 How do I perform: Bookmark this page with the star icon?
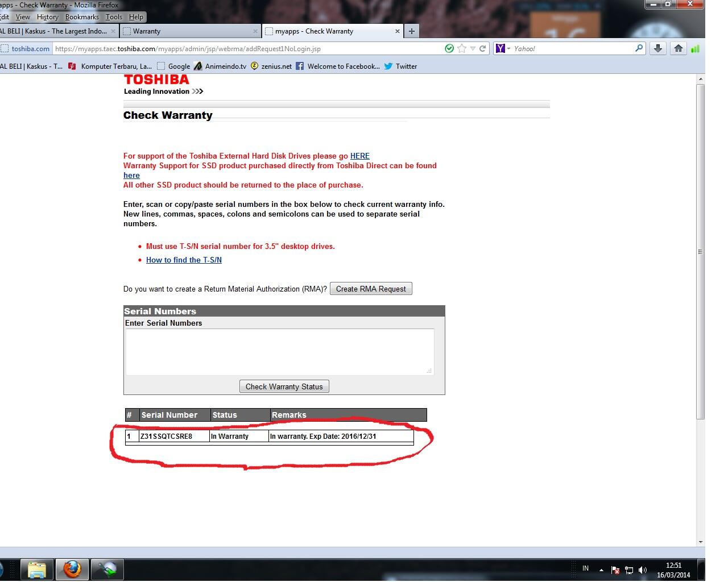coord(462,49)
